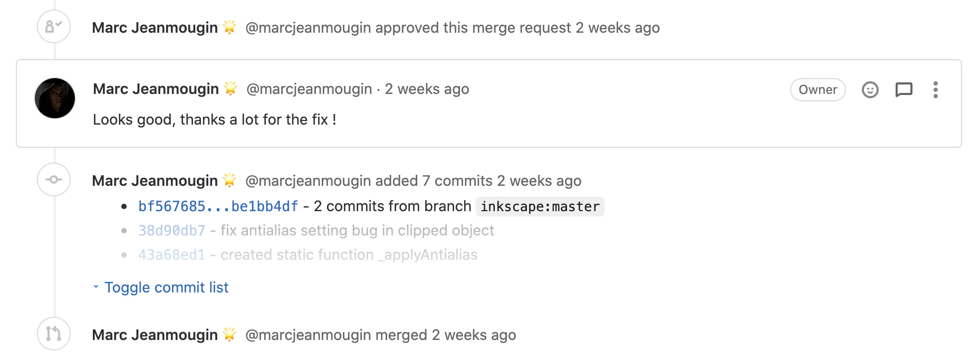
Task: Click the Owner badge
Action: [818, 90]
